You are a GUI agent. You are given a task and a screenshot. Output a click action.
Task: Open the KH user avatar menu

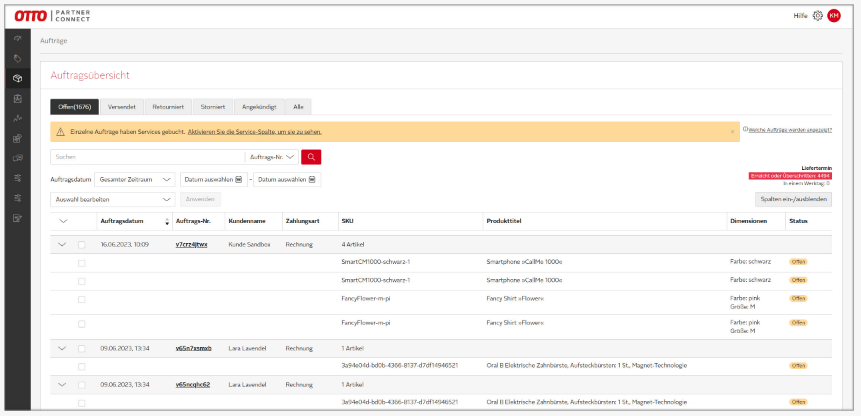(834, 16)
